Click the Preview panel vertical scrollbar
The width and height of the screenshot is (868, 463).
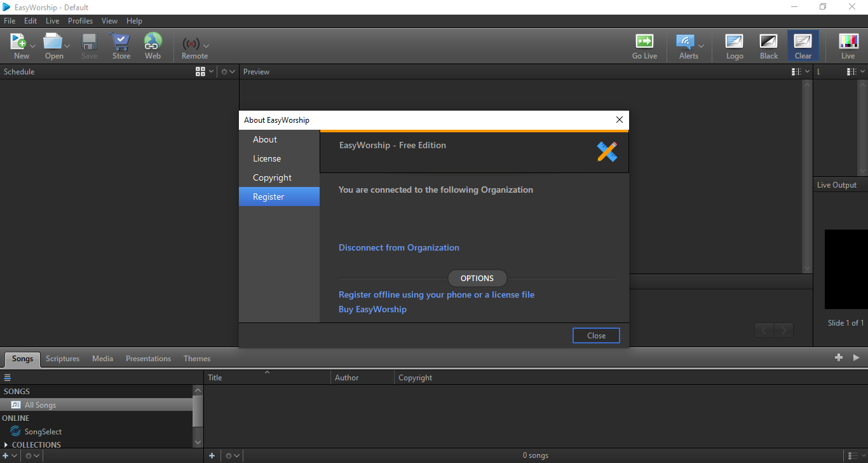tap(807, 176)
